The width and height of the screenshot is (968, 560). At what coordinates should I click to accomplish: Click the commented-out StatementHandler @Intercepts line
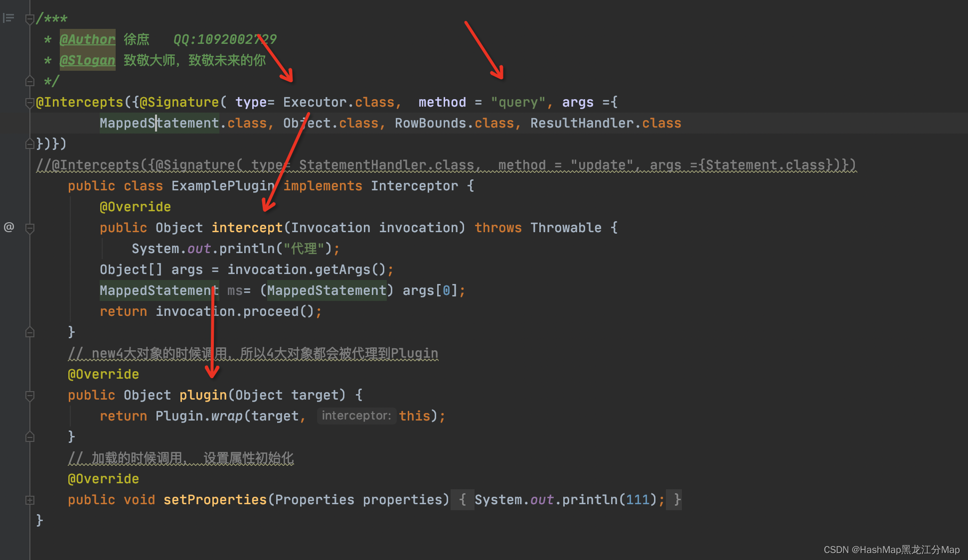[x=446, y=165]
